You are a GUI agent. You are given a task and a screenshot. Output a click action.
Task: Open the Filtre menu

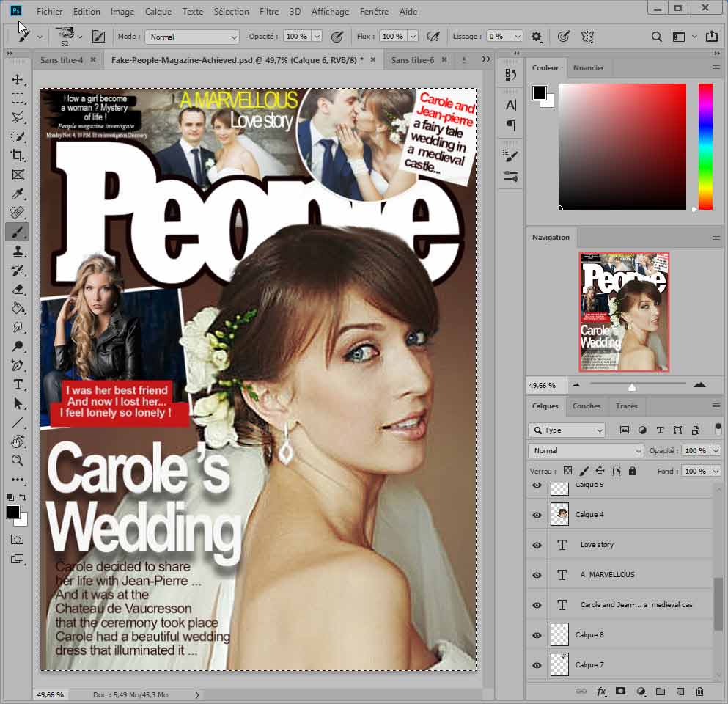click(269, 12)
